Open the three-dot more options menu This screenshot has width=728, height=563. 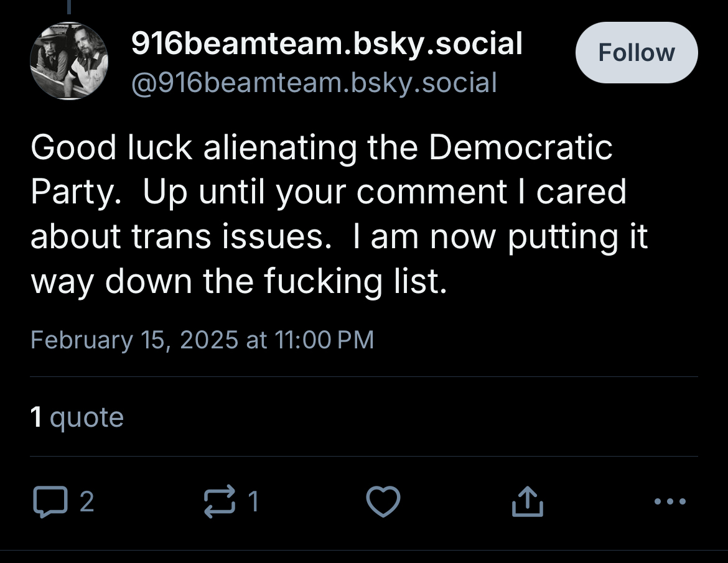click(670, 501)
